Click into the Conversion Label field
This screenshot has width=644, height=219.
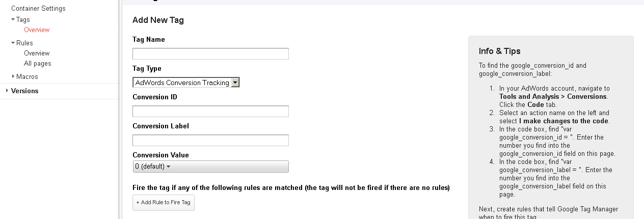210,140
